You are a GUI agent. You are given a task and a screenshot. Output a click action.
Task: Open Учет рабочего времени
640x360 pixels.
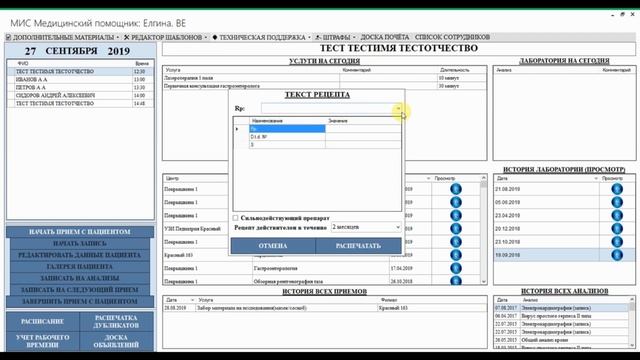pos(43,341)
